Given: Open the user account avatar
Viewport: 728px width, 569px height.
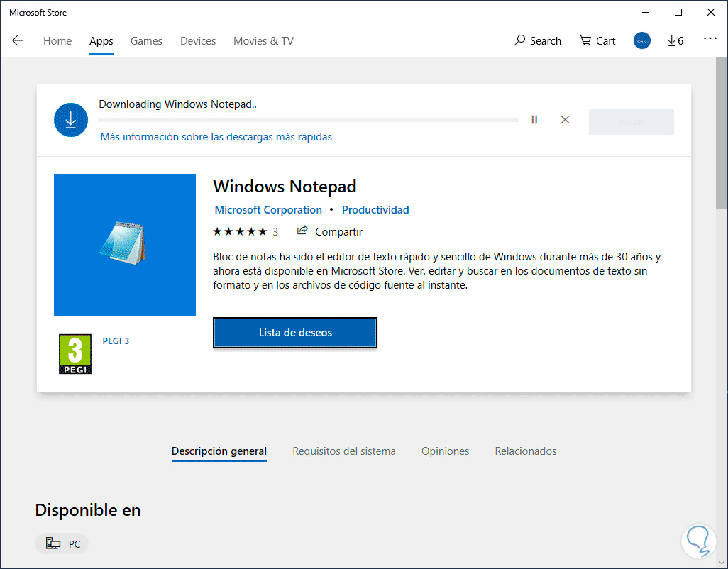Looking at the screenshot, I should (x=641, y=41).
